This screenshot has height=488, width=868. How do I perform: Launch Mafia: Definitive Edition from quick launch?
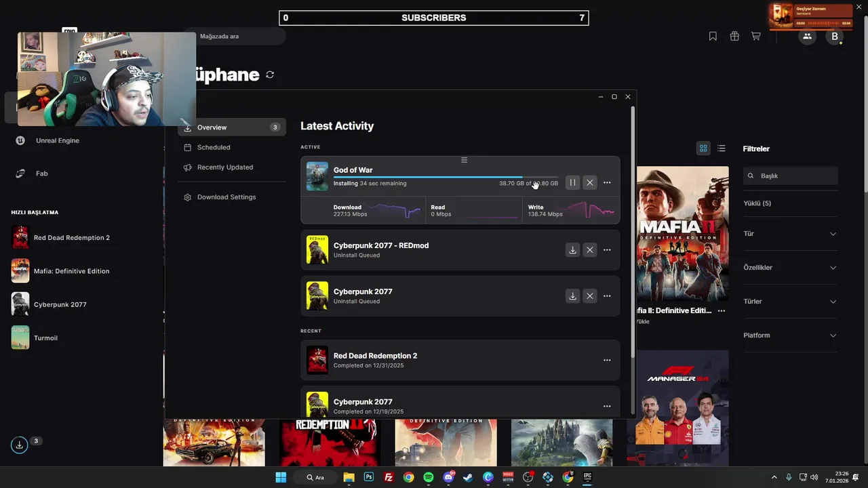(x=60, y=271)
